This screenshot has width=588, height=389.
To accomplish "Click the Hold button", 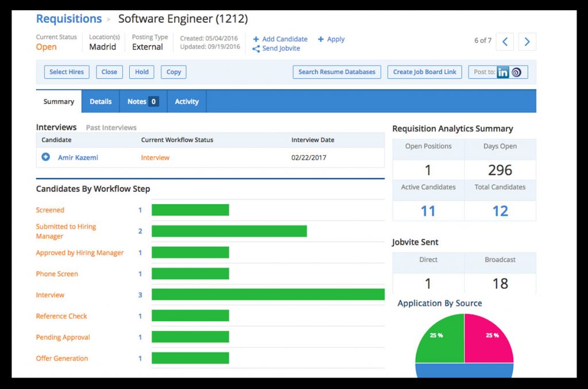I will point(142,72).
